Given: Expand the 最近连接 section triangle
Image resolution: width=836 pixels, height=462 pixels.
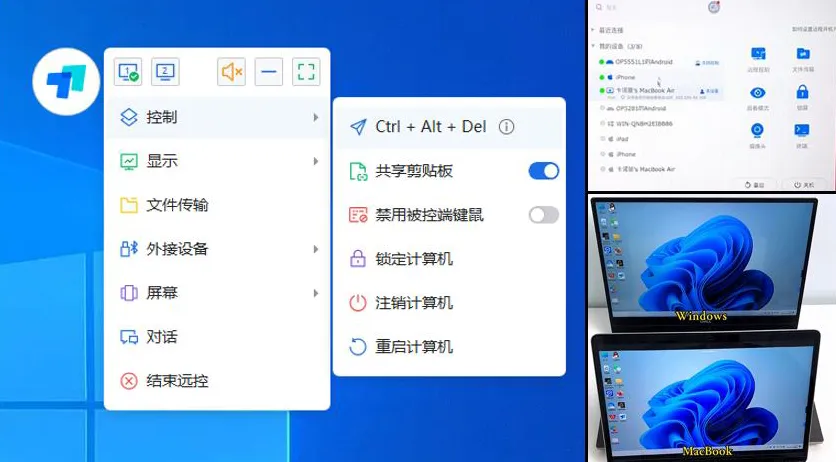Looking at the screenshot, I should 593,30.
